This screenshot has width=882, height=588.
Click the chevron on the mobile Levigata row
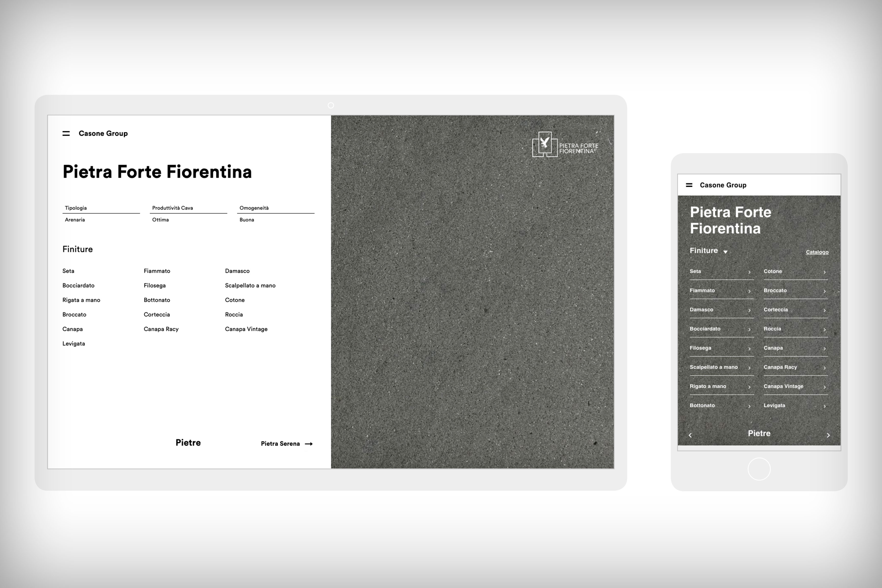(824, 406)
